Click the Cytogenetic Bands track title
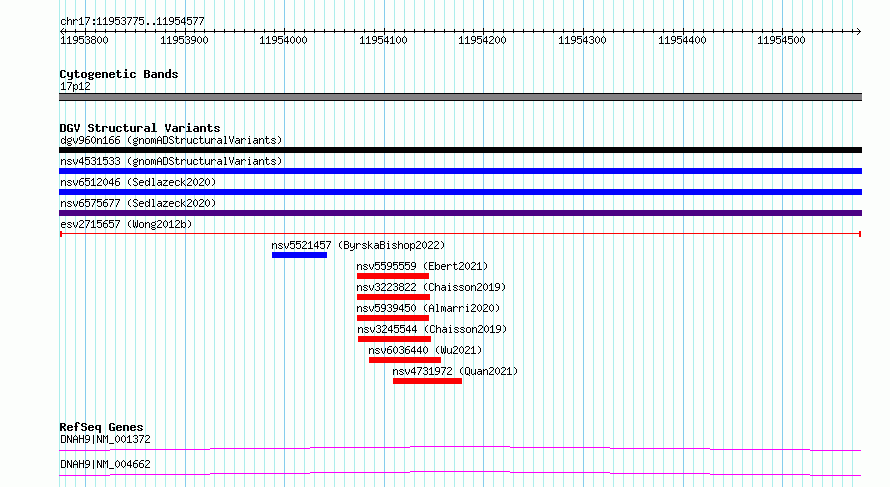This screenshot has height=487, width=890. tap(119, 74)
